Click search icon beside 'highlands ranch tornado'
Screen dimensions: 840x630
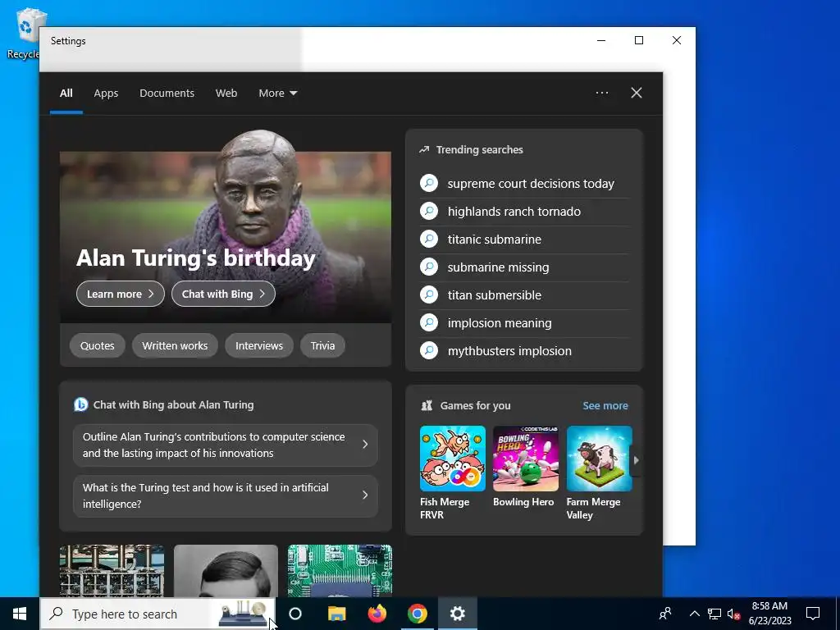pyautogui.click(x=429, y=211)
